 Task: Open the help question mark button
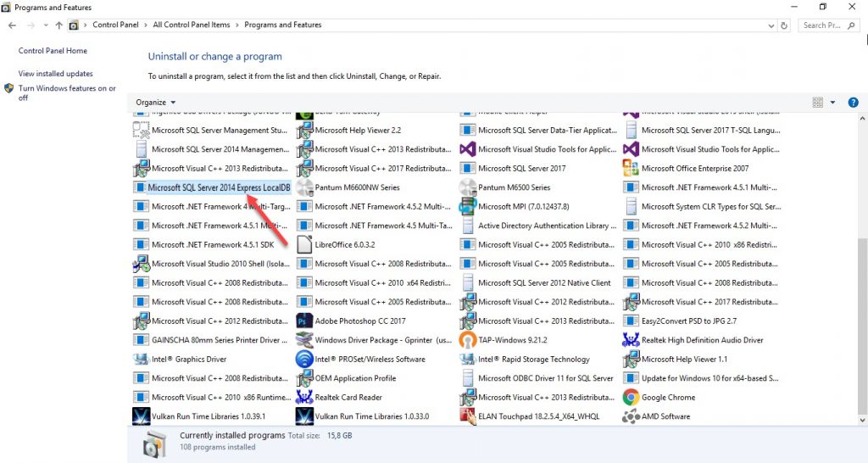coord(853,103)
